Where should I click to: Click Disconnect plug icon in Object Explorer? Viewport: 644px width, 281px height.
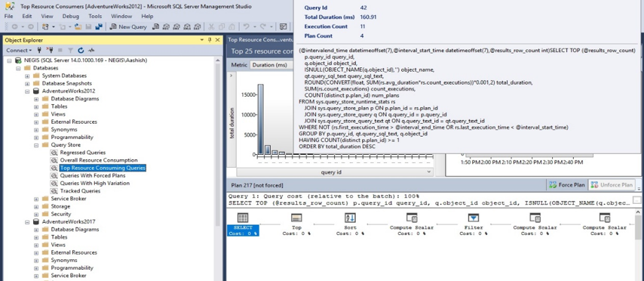tap(50, 50)
